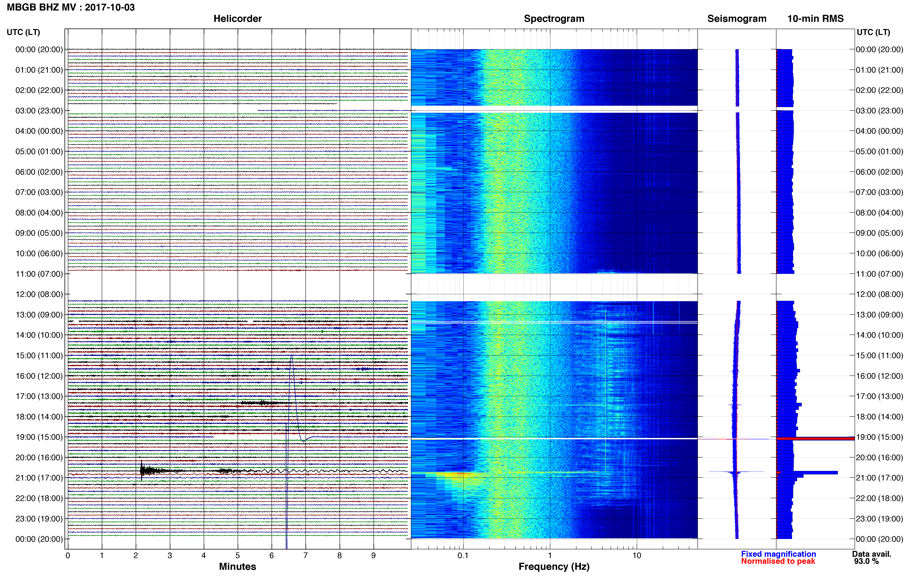Click '06:00 (02:00)' on the helicorder time axis

[39, 172]
